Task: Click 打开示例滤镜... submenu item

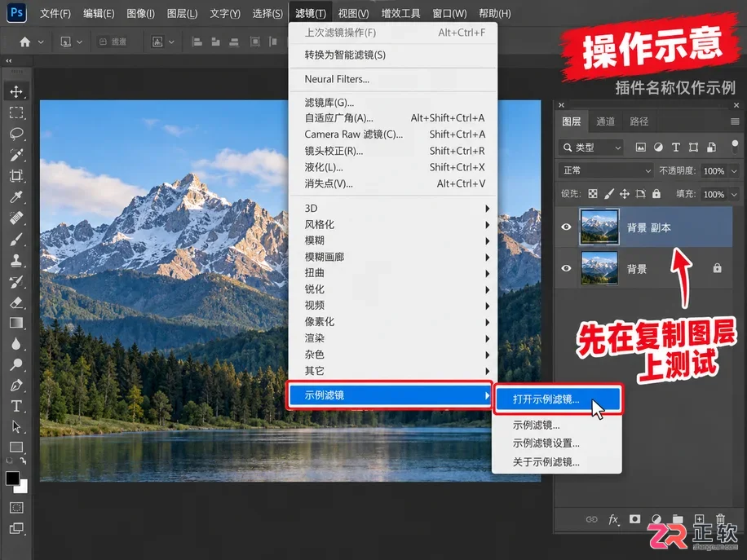Action: (x=558, y=399)
